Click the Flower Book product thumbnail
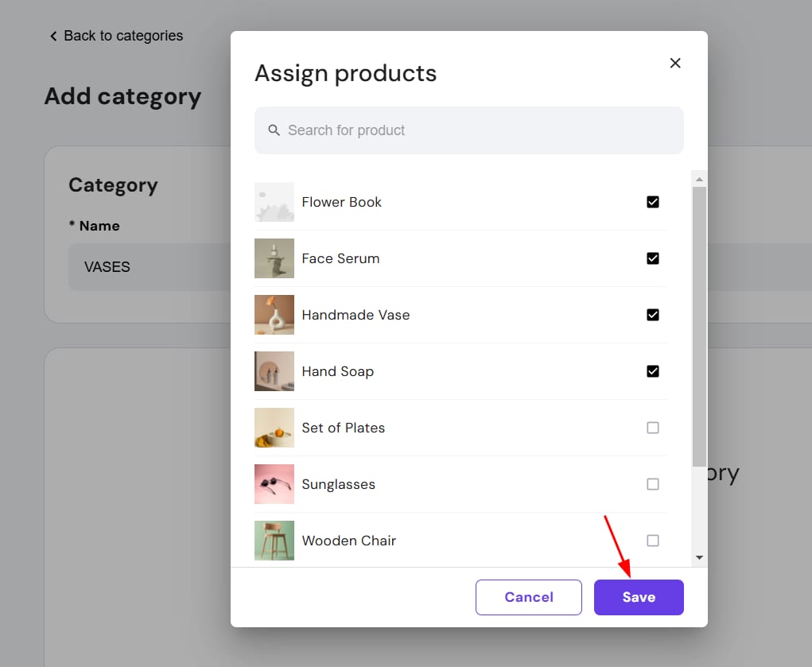This screenshot has width=812, height=667. click(x=274, y=202)
